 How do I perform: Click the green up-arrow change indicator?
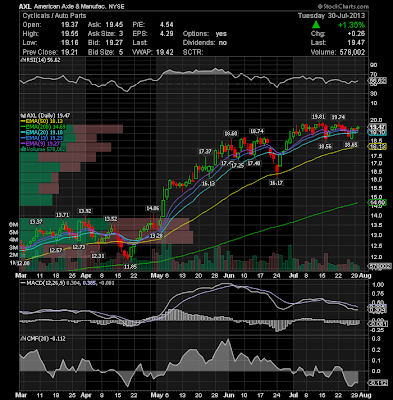pyautogui.click(x=316, y=25)
